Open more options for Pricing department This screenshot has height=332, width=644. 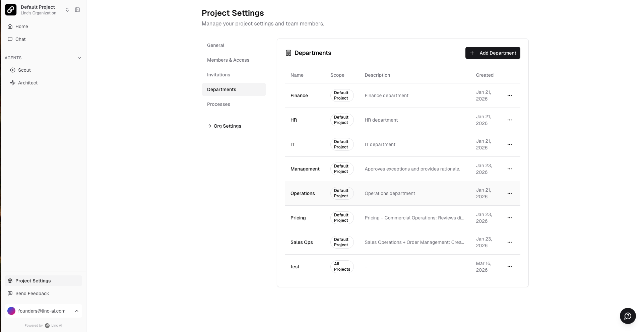click(509, 218)
